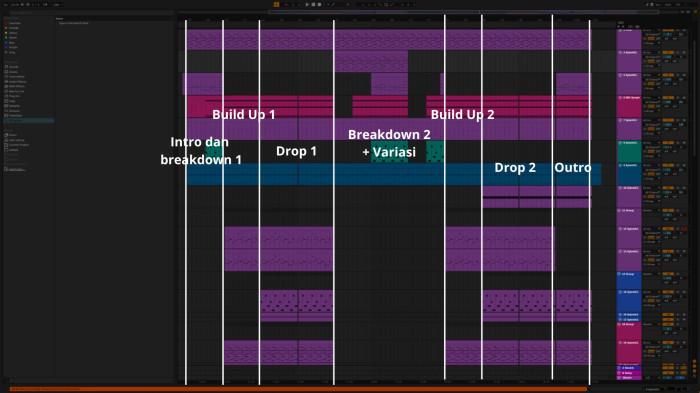Select the A Reverb return track
700x393 pixels.
click(x=629, y=368)
